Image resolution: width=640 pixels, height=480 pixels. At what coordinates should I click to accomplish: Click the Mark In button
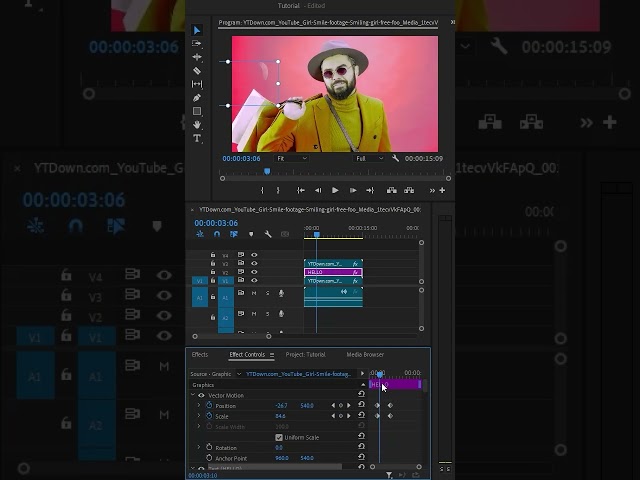[262, 190]
